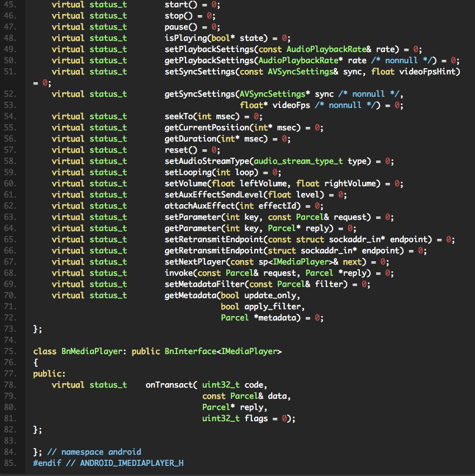Click getRetransmitEndpoint method name

click(x=214, y=251)
